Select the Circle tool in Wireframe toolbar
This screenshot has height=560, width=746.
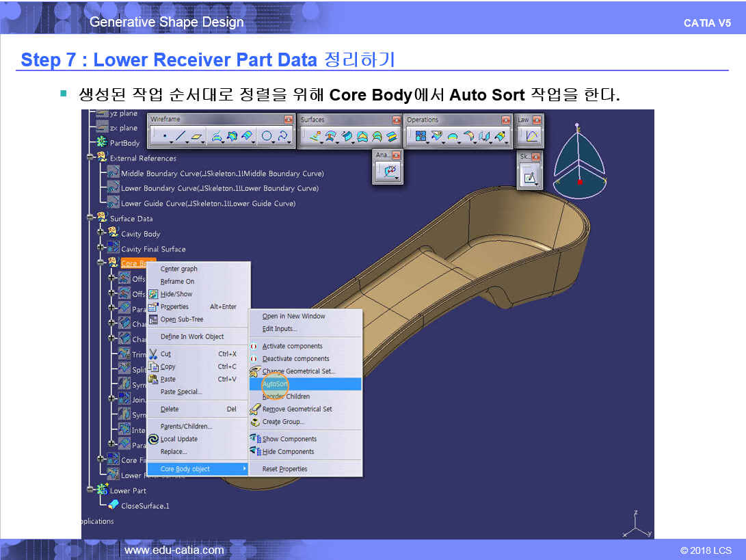(x=267, y=137)
